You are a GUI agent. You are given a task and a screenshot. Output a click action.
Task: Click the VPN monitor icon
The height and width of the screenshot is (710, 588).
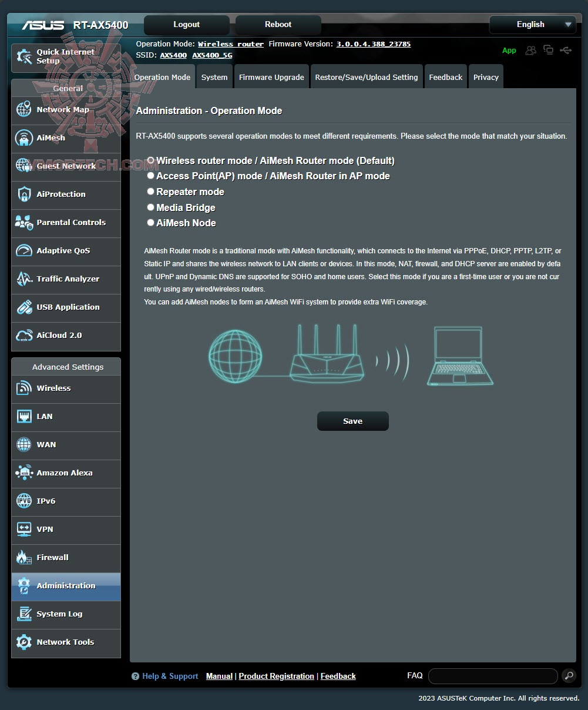(x=24, y=529)
